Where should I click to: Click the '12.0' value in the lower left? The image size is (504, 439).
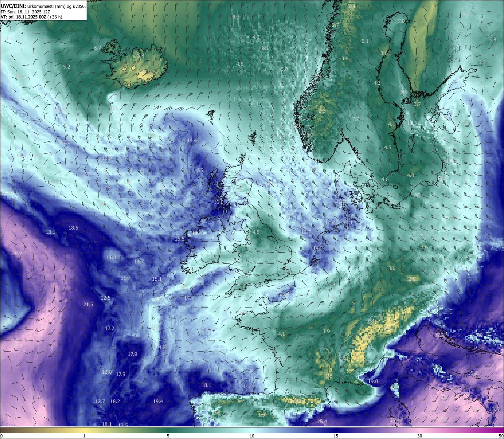(107, 372)
